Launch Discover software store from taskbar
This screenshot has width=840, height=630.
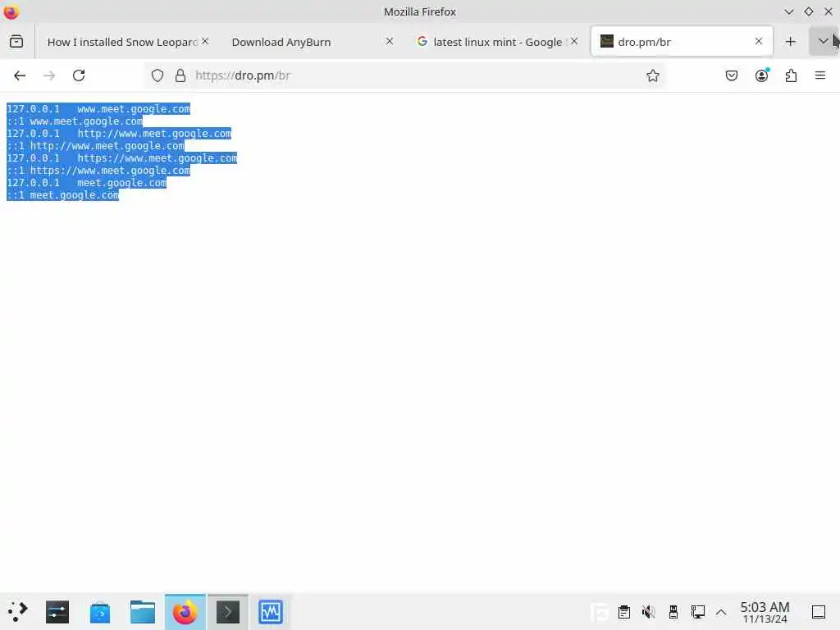pyautogui.click(x=100, y=612)
